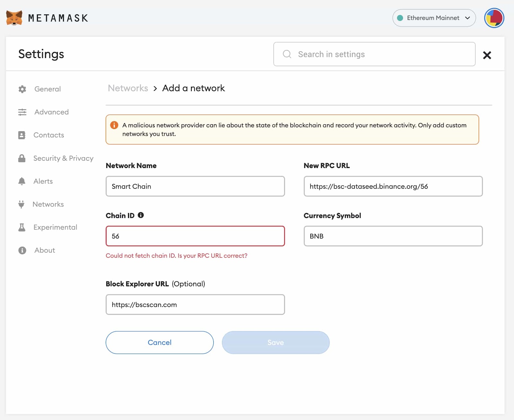Click the Contacts address book icon
Screen dimensions: 514x420
22,135
